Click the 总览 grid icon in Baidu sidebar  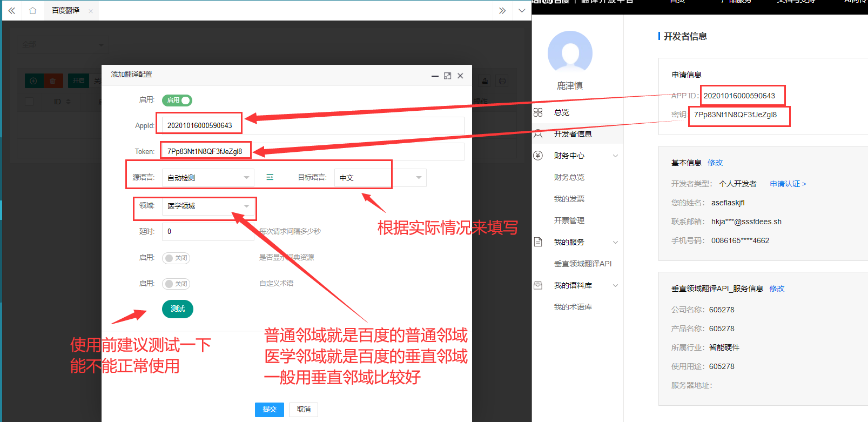coord(538,112)
